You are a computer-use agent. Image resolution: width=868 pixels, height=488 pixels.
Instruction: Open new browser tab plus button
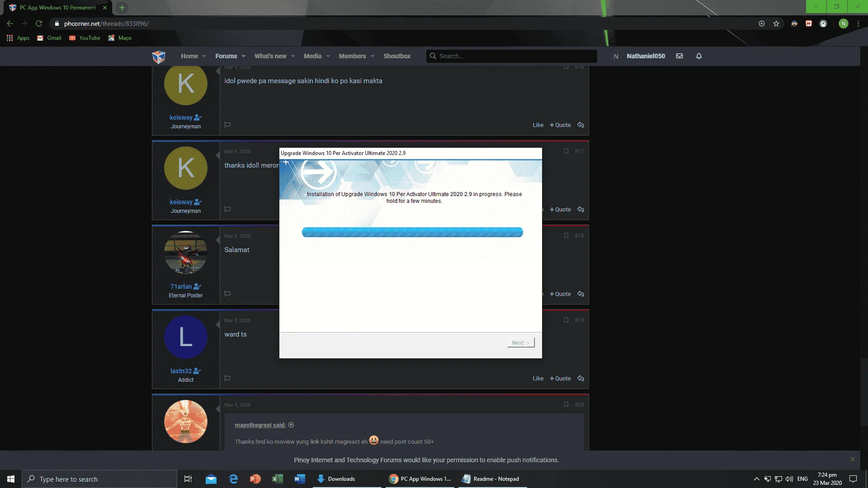click(122, 8)
